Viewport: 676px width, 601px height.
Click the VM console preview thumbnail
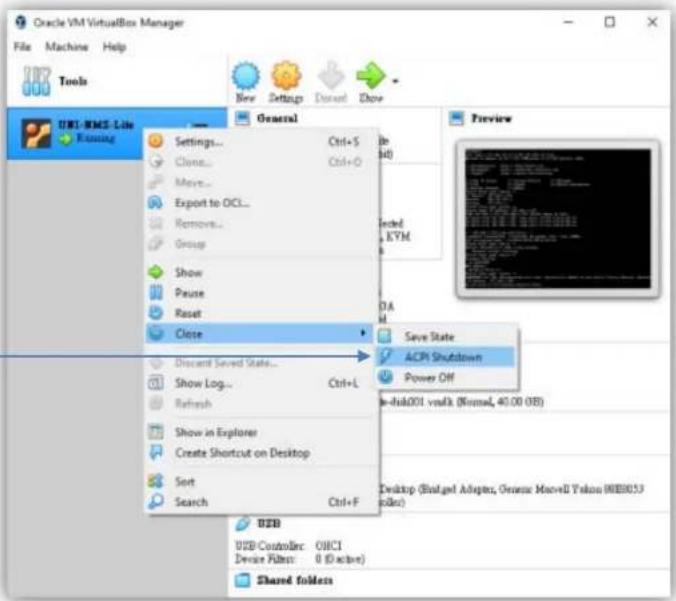pyautogui.click(x=558, y=219)
